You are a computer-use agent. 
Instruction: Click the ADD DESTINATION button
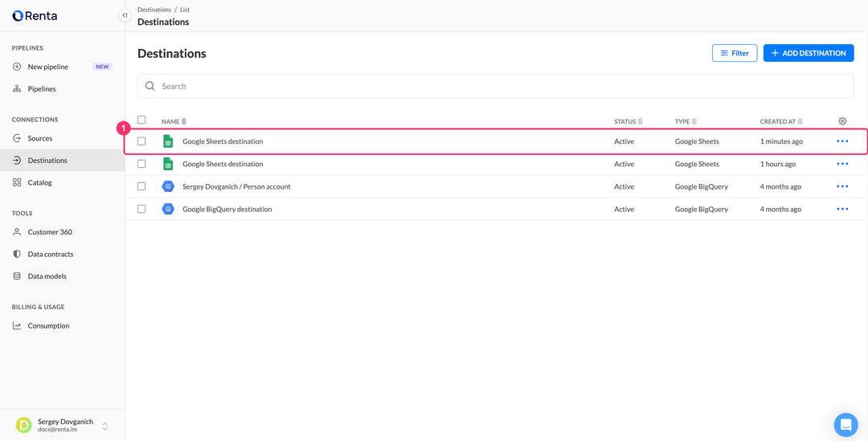tap(809, 53)
